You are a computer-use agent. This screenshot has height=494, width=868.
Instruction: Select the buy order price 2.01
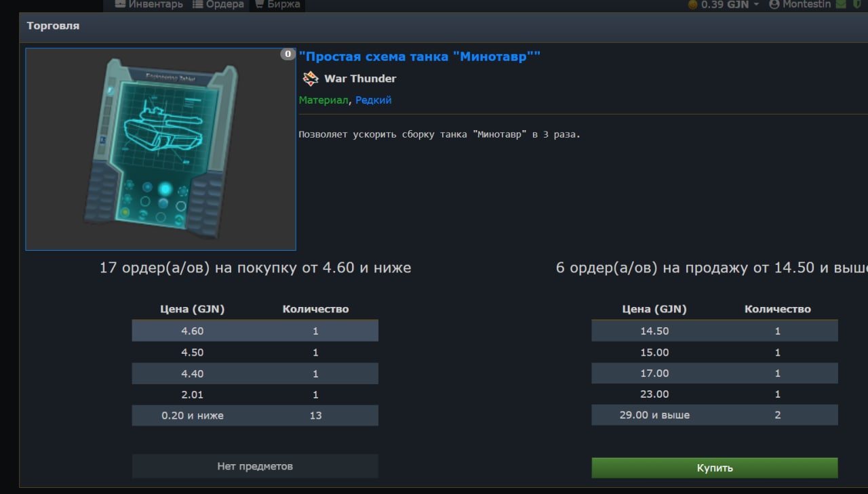point(193,394)
